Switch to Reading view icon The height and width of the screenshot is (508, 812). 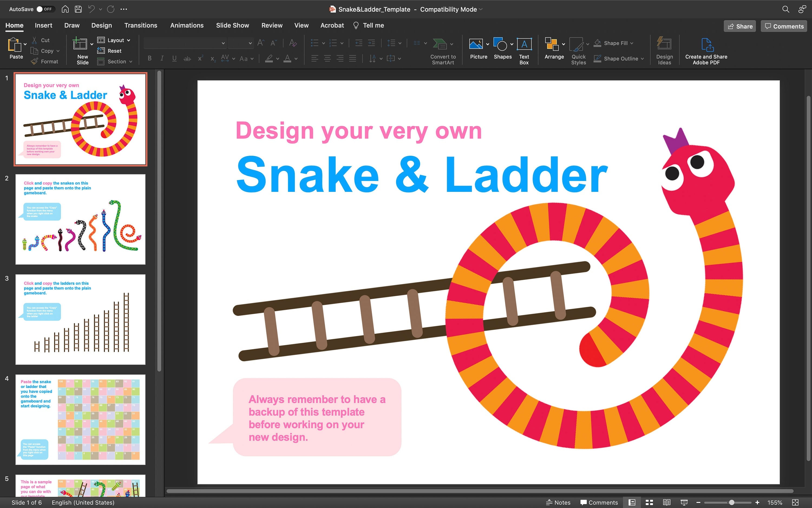click(x=667, y=502)
